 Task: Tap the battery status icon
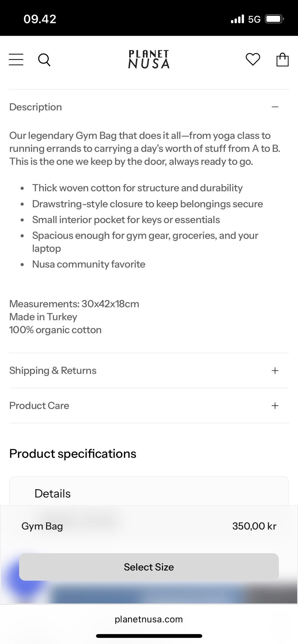[274, 19]
